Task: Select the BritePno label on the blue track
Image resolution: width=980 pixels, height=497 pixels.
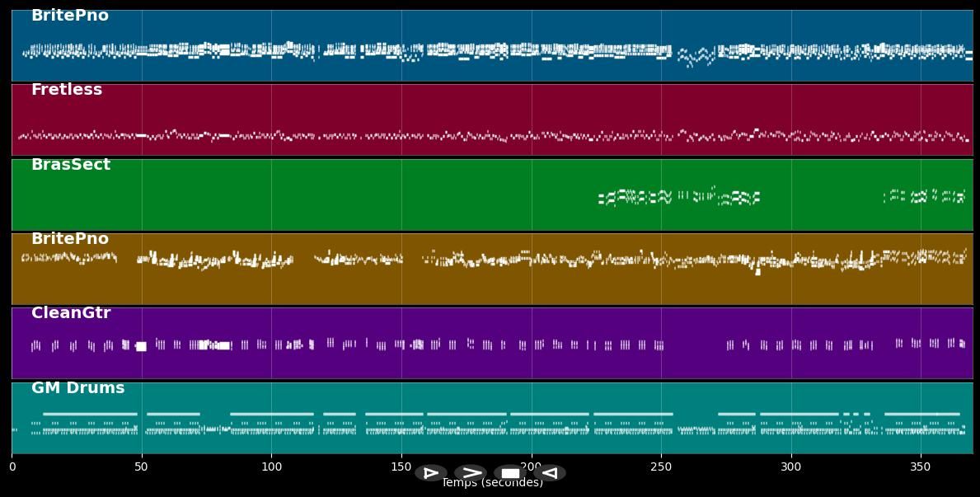Action: (x=70, y=16)
